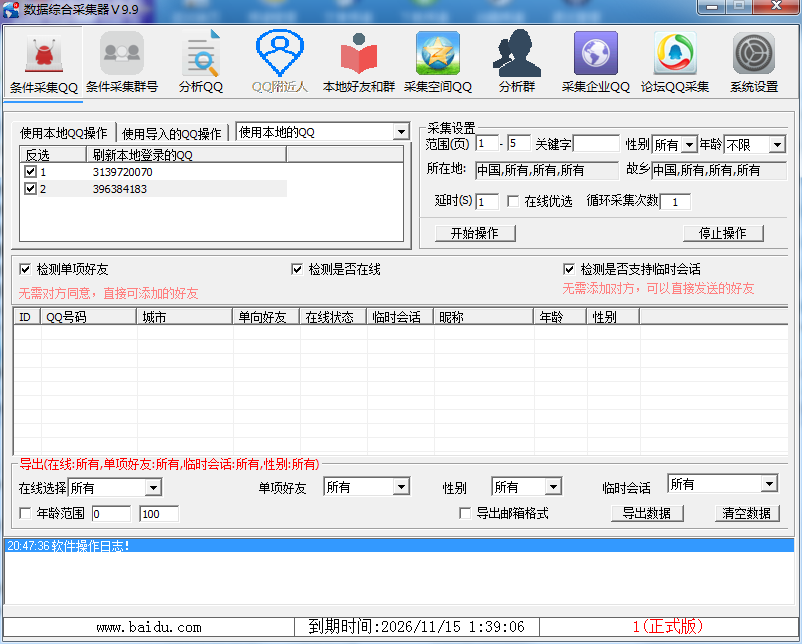Screen dimensions: 802x644
Task: Open the 分析QQ tool
Action: [x=201, y=63]
